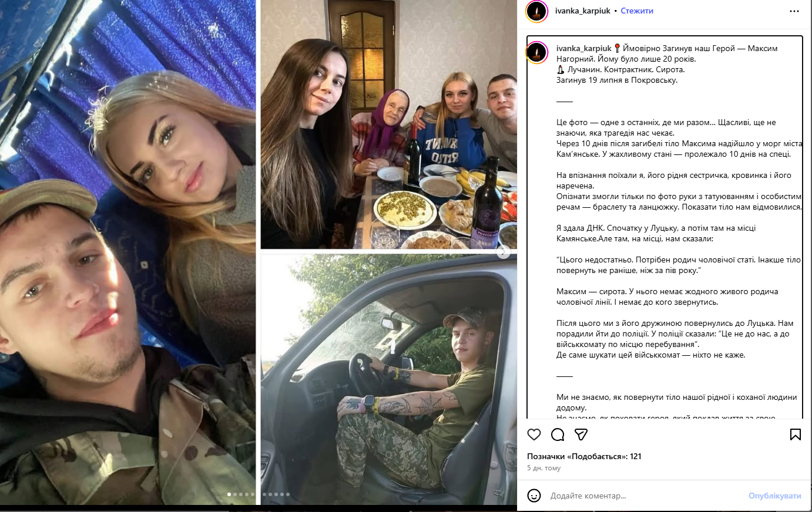Save the post with the bookmark icon
The height and width of the screenshot is (512, 812).
click(796, 434)
